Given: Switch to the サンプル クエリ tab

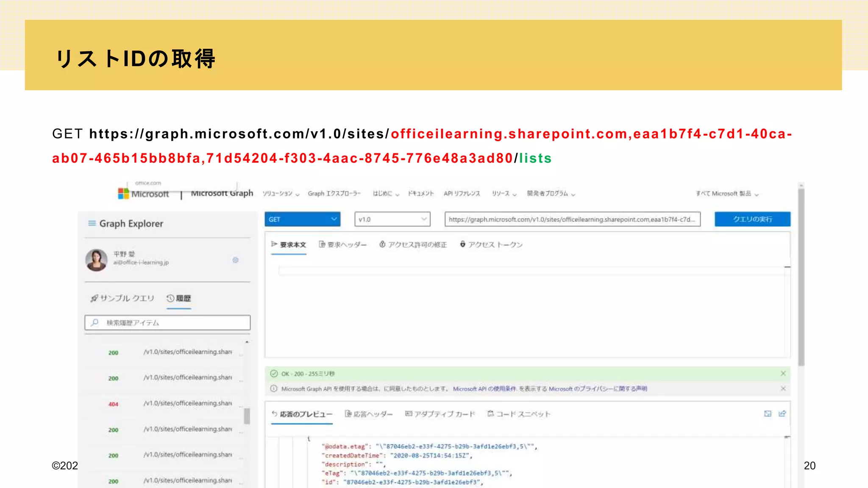Looking at the screenshot, I should tap(122, 298).
